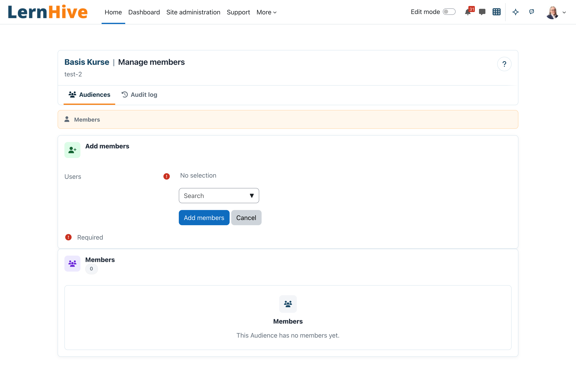The width and height of the screenshot is (576, 392).
Task: Open the grid apps icon in header
Action: (496, 12)
